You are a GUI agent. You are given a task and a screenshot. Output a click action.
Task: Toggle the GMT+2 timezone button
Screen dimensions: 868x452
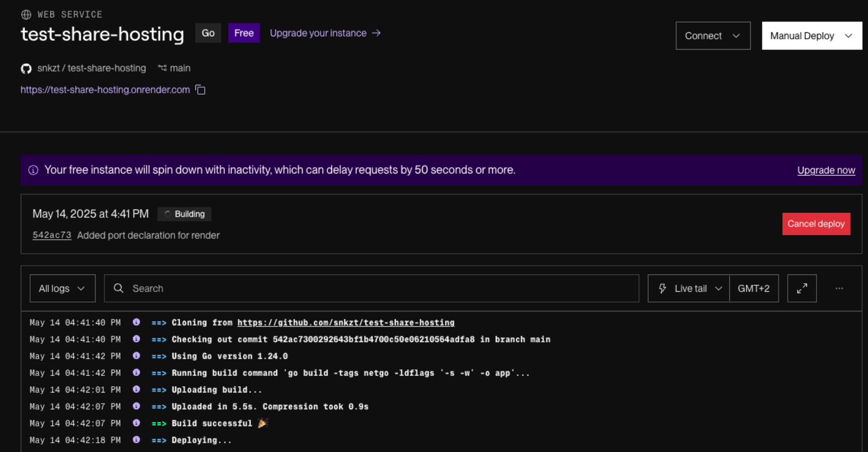tap(753, 288)
